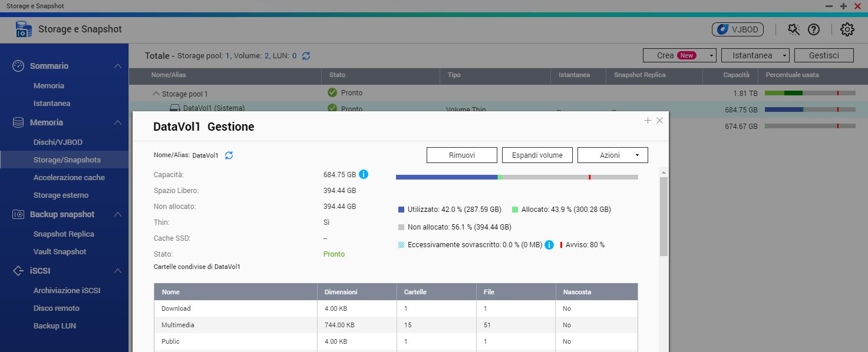868x352 pixels.
Task: Open the wand tools icon in header
Action: [793, 29]
